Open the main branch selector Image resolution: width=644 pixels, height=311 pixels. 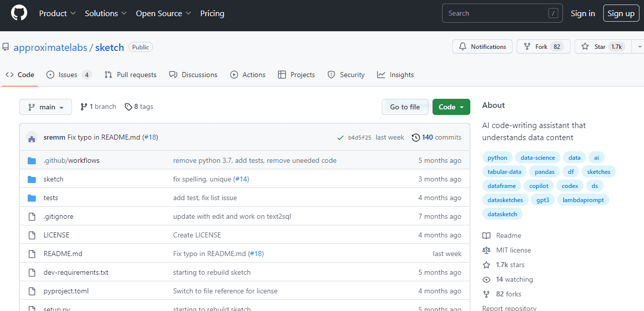point(46,107)
